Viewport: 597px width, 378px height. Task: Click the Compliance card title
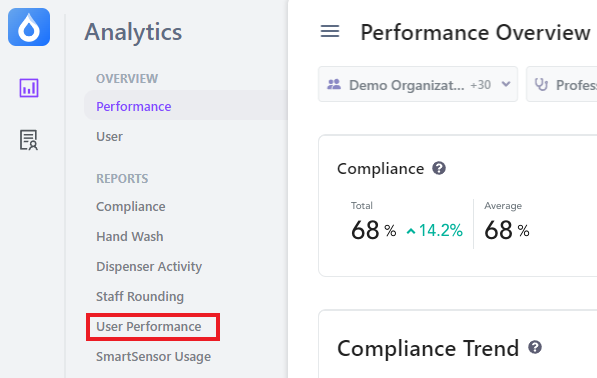tap(380, 168)
